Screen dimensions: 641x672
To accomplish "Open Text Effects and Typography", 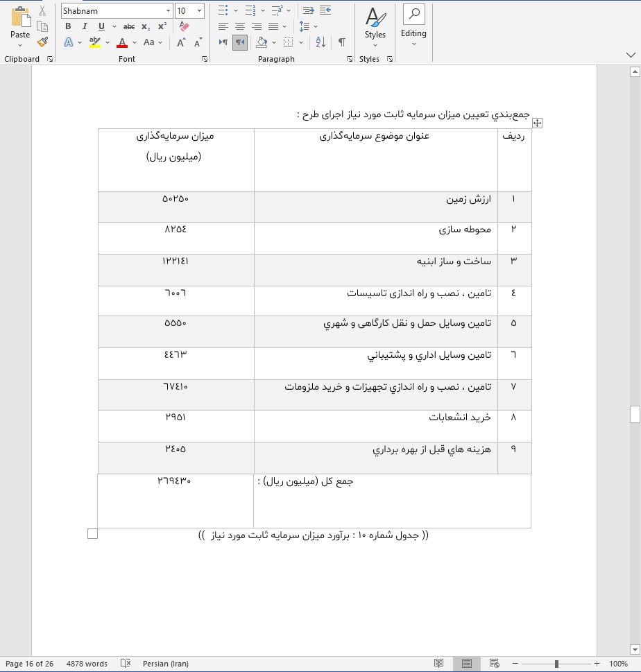I will click(68, 42).
